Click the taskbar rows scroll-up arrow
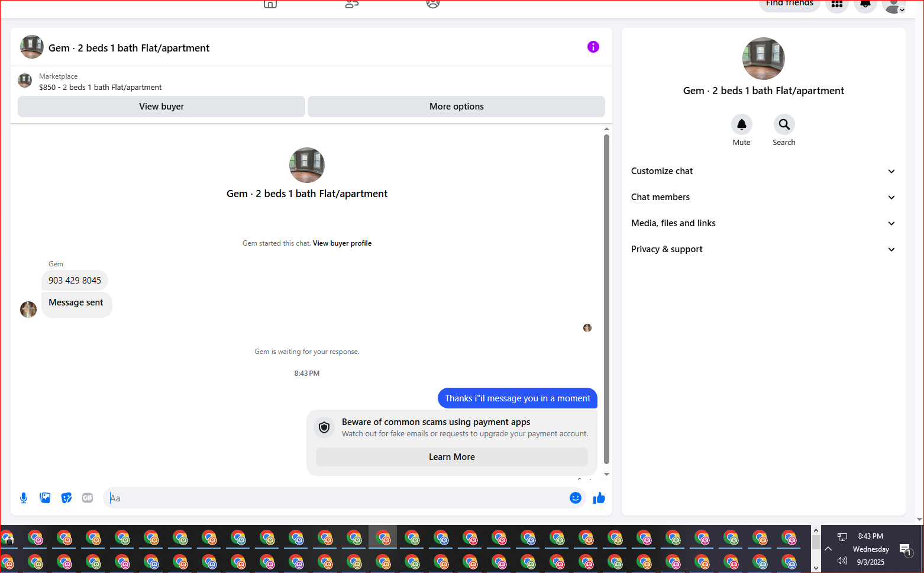Image resolution: width=924 pixels, height=573 pixels. [816, 530]
